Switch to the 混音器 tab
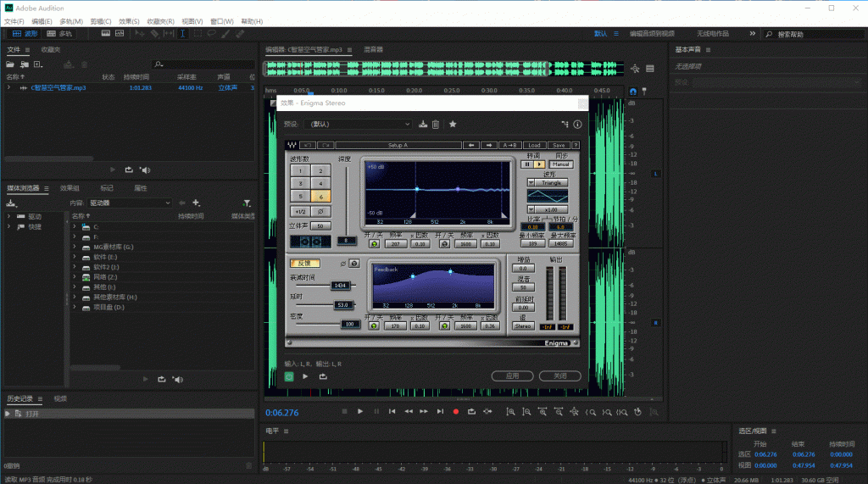Screen dimensions: 868x484 point(373,50)
